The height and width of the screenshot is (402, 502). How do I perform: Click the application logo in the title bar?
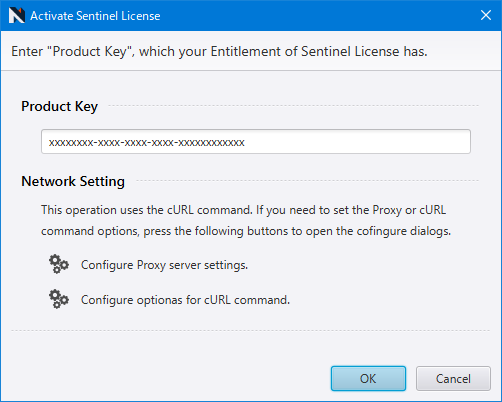pos(17,15)
